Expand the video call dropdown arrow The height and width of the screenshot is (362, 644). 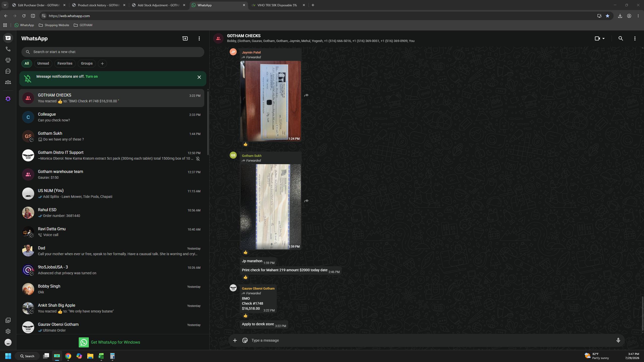click(x=603, y=38)
